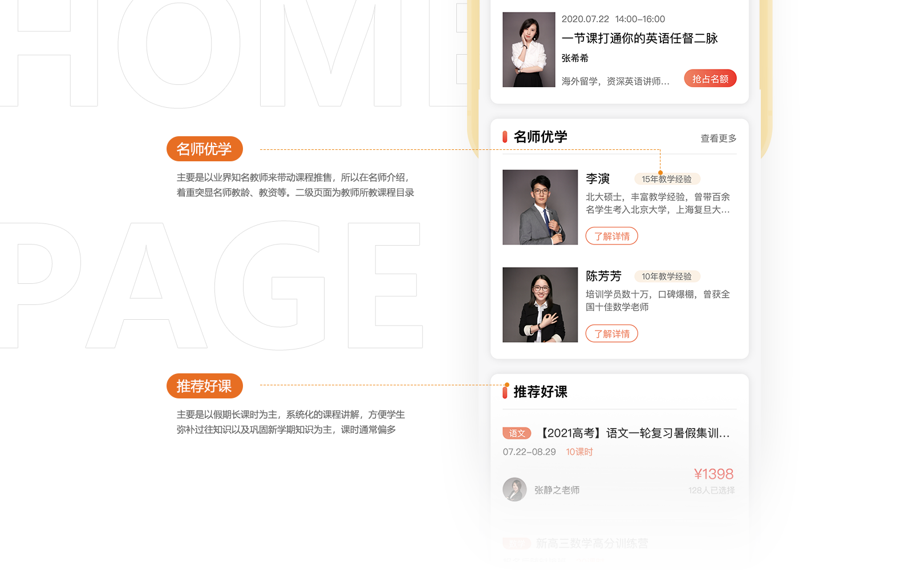924x570 pixels.
Task: Click the price ¥1398
Action: pyautogui.click(x=714, y=474)
